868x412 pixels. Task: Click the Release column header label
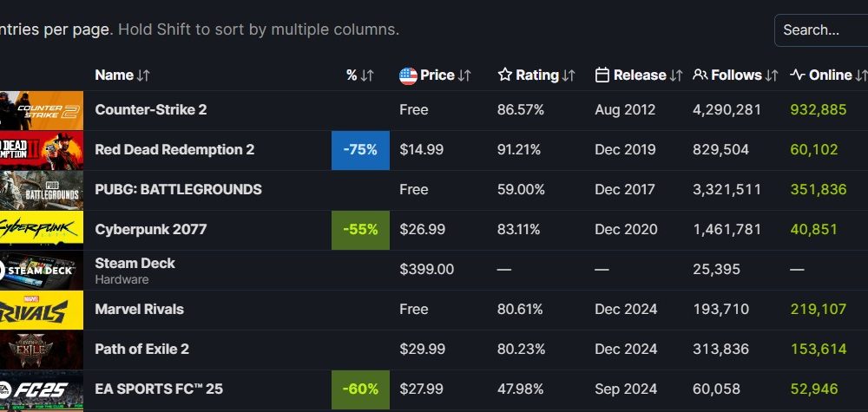click(640, 75)
